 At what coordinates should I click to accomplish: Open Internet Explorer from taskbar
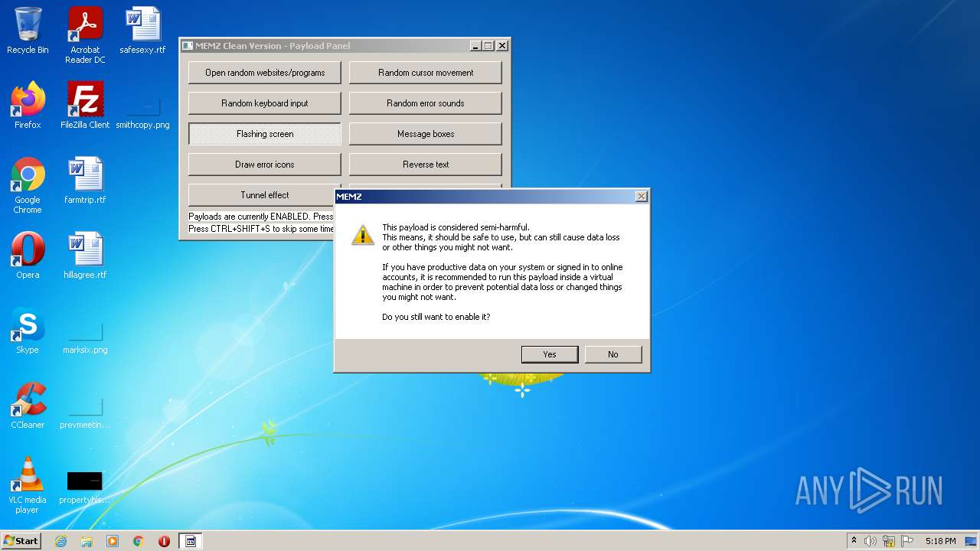click(61, 541)
